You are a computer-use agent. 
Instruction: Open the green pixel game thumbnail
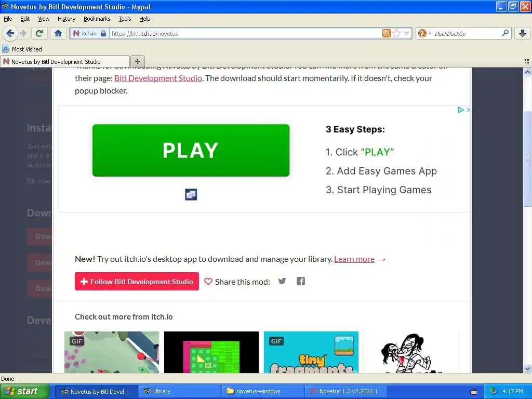[211, 352]
